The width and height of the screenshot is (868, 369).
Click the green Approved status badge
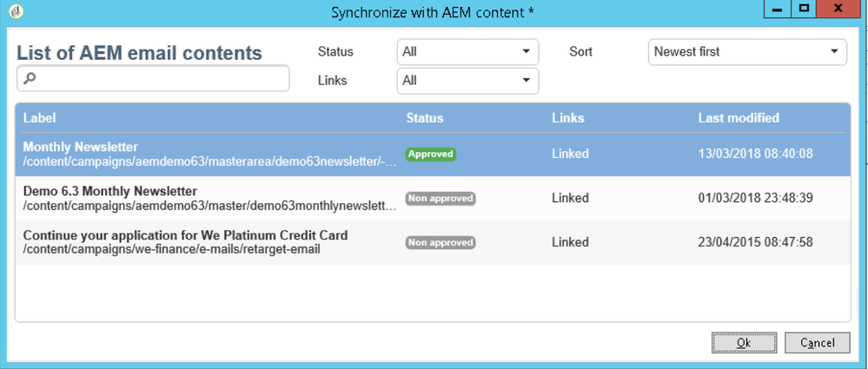click(x=431, y=155)
